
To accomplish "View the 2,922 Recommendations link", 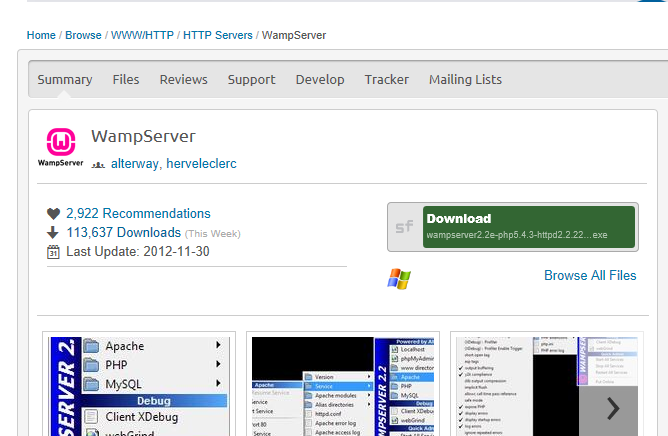I will (x=138, y=214).
